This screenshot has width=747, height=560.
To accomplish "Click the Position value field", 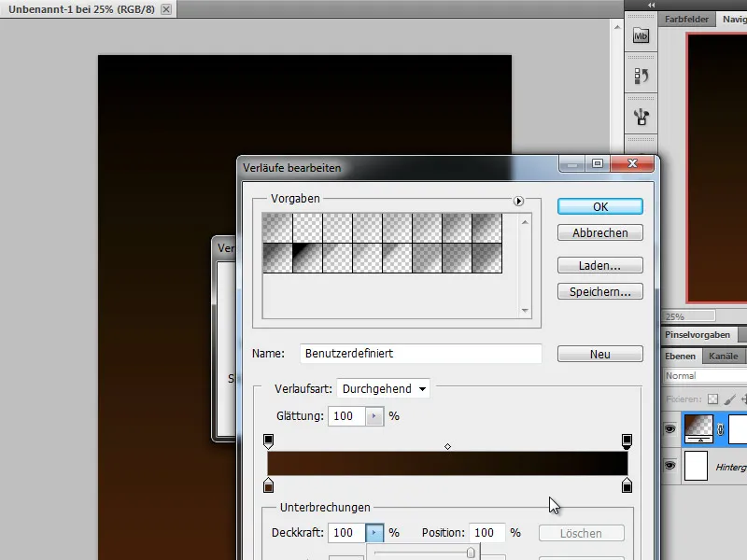I will pos(486,532).
